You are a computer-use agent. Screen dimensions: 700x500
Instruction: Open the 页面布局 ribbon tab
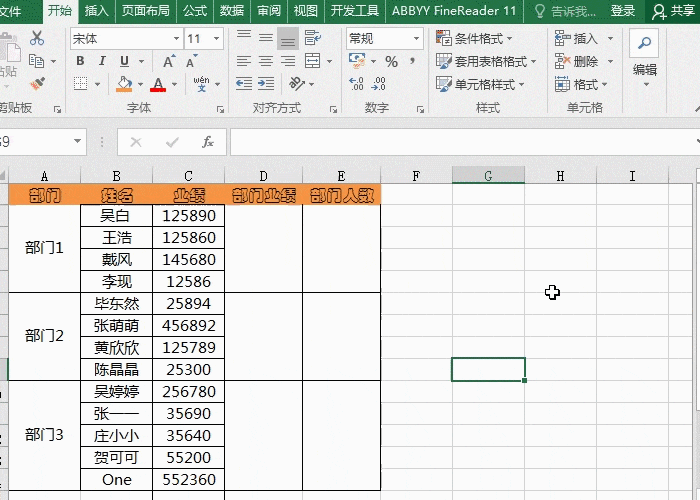pos(145,11)
